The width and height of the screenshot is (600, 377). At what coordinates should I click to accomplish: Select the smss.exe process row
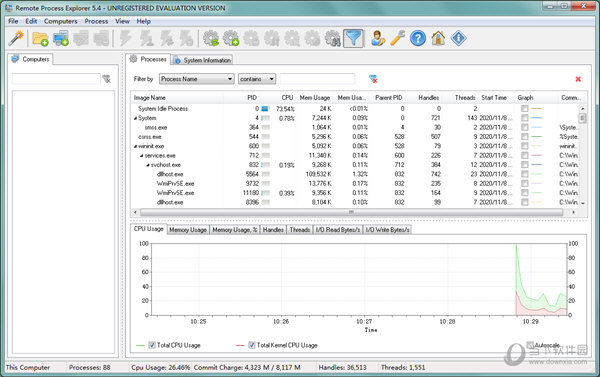[355, 127]
